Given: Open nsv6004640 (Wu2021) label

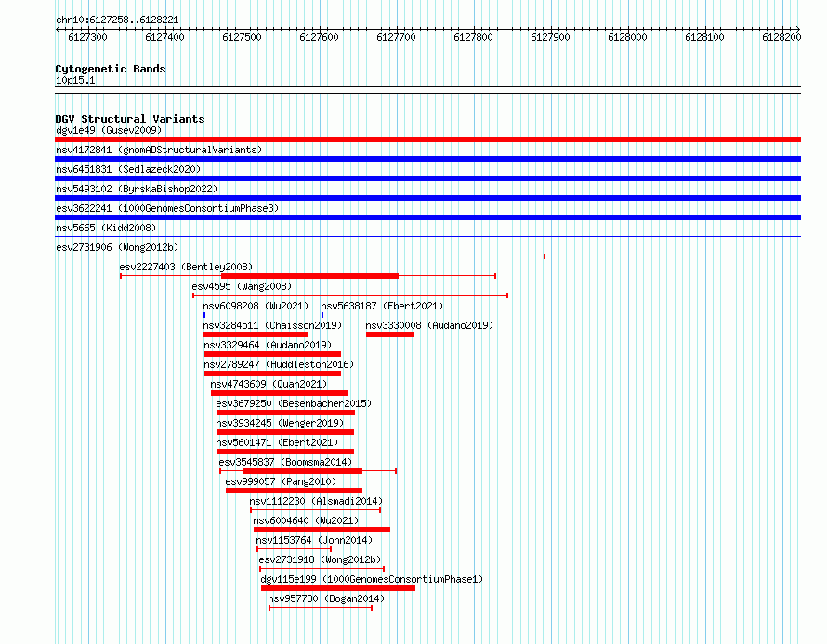Looking at the screenshot, I should coord(306,520).
